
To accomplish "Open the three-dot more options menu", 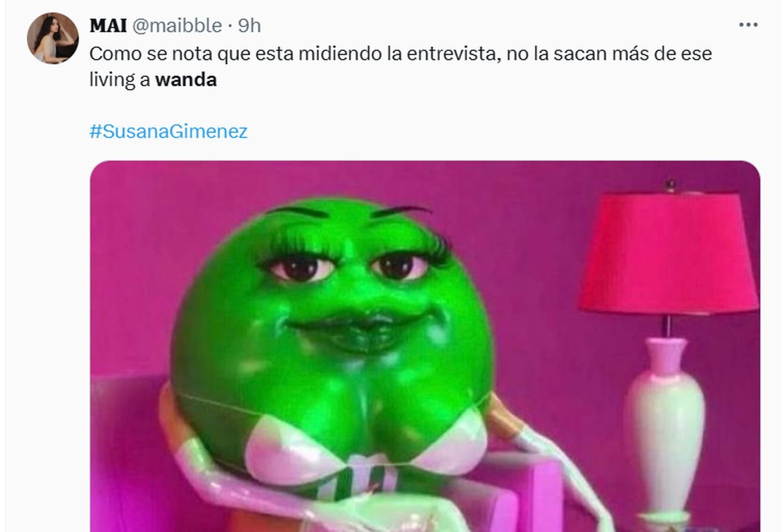I will coord(748,25).
